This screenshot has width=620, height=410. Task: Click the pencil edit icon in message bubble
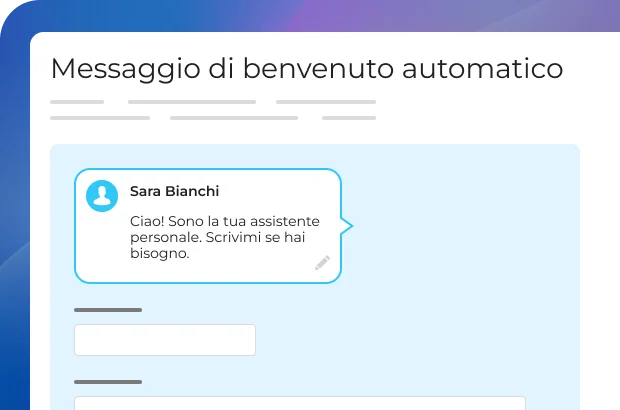322,263
